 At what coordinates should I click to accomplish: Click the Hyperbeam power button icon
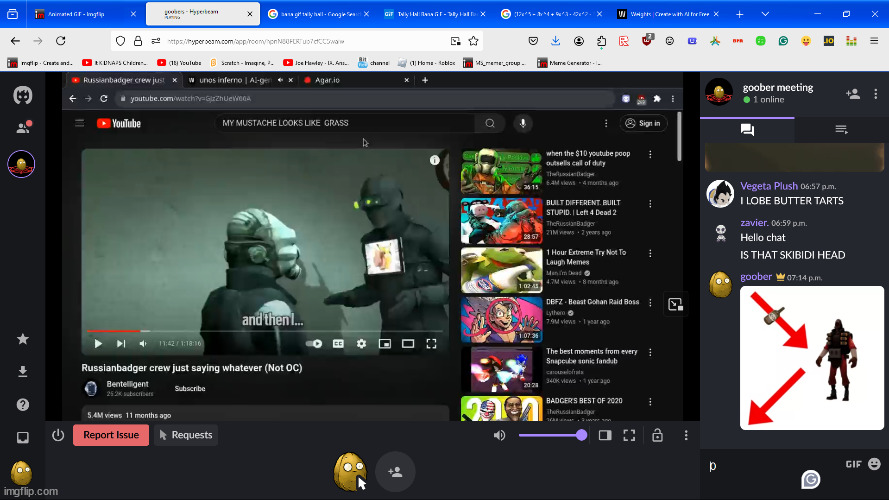58,435
